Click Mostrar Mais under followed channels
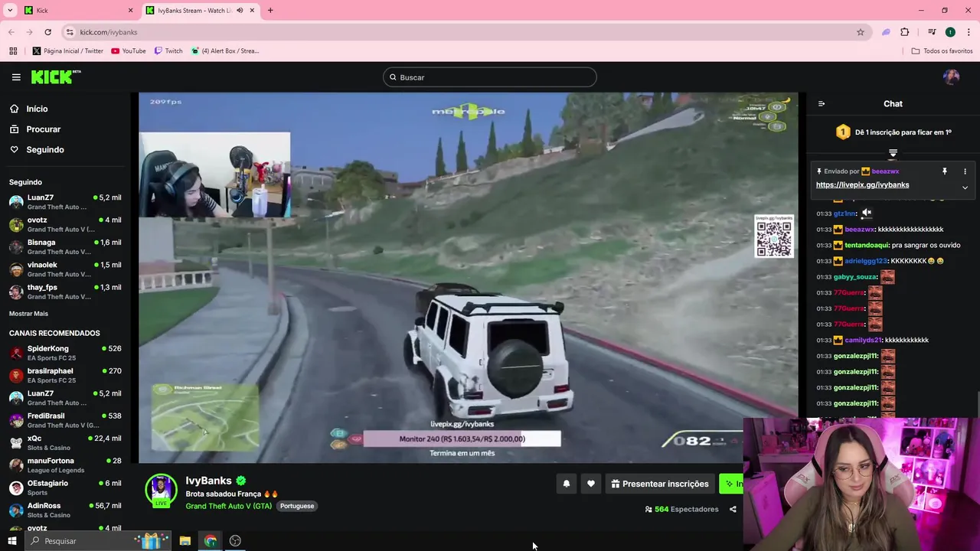The image size is (980, 551). pos(28,314)
